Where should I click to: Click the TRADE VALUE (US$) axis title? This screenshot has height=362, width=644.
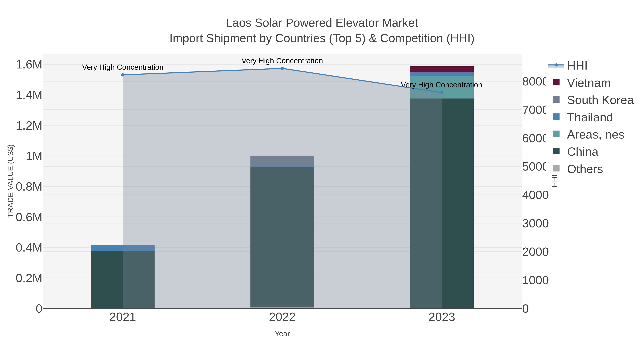point(11,181)
